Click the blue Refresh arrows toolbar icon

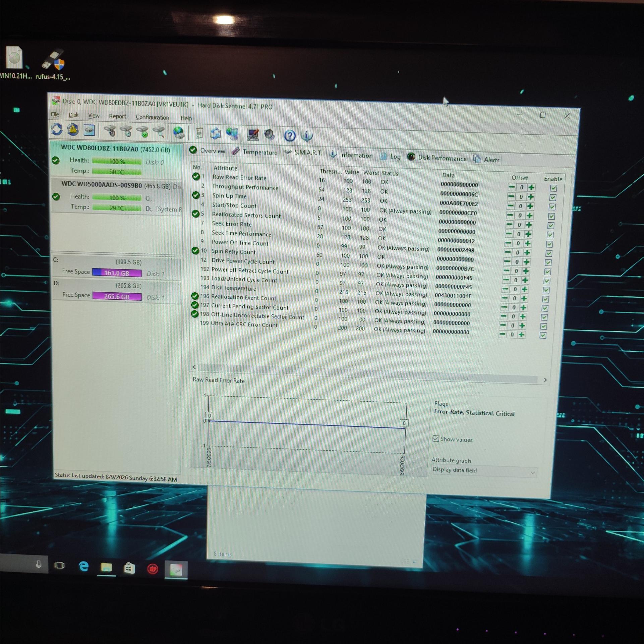[57, 129]
